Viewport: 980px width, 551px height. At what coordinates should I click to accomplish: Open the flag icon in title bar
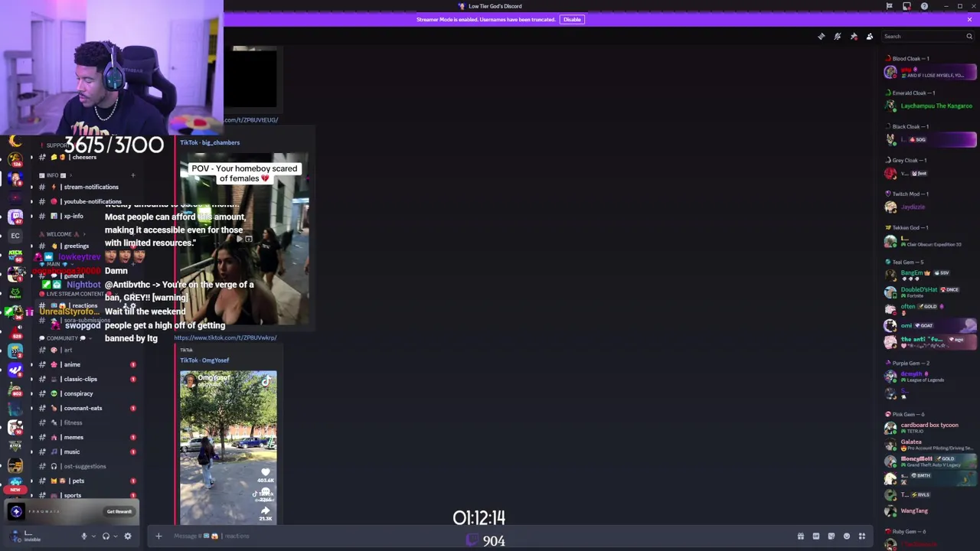click(x=889, y=6)
